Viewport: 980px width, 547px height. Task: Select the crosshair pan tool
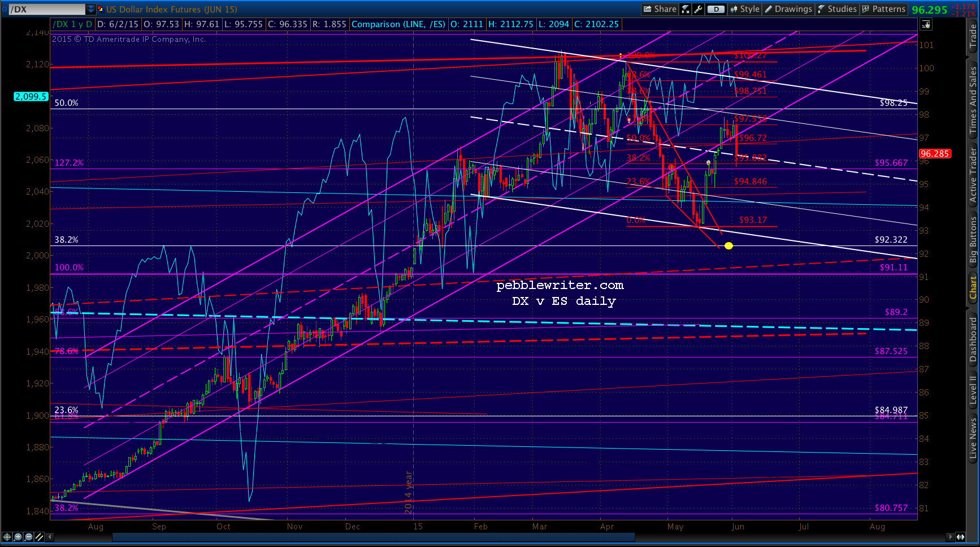(x=7, y=537)
